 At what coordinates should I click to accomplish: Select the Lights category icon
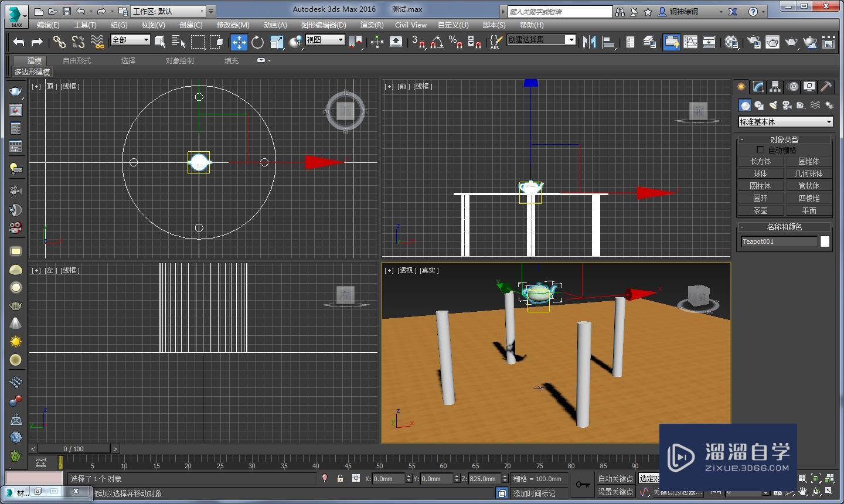click(773, 105)
